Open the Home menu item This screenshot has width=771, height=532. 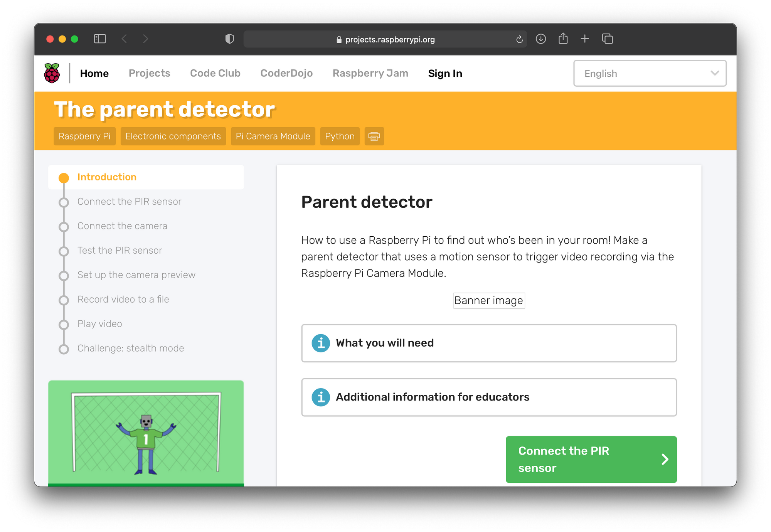94,73
